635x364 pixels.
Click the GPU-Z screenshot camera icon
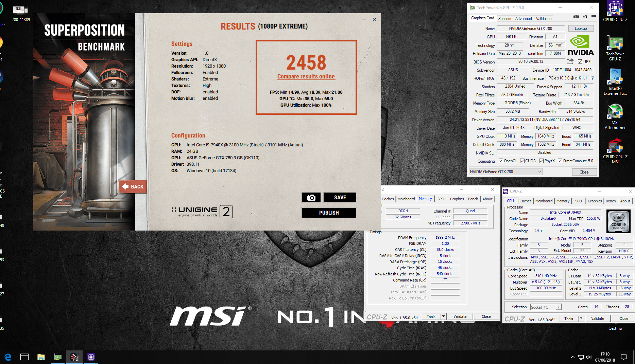click(x=576, y=17)
